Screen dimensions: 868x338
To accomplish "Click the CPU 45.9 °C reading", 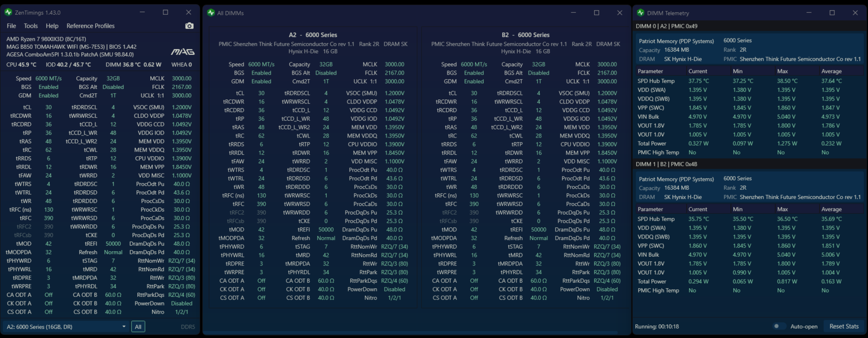I will (21, 65).
